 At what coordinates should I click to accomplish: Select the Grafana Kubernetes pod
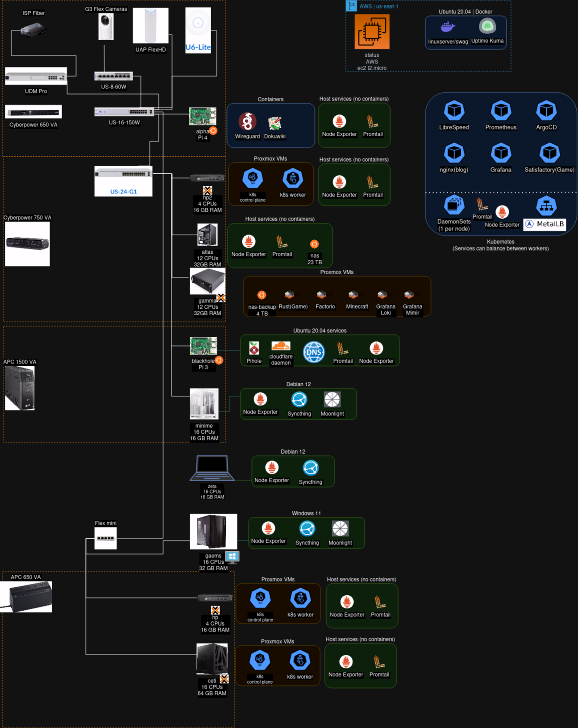pyautogui.click(x=501, y=153)
